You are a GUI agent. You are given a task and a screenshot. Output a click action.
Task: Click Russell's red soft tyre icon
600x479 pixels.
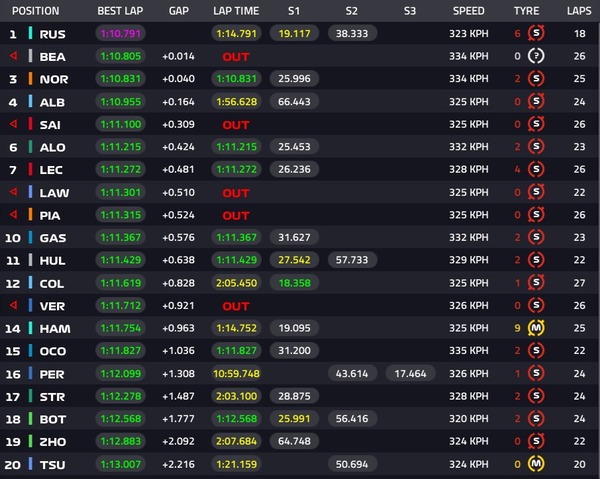536,33
